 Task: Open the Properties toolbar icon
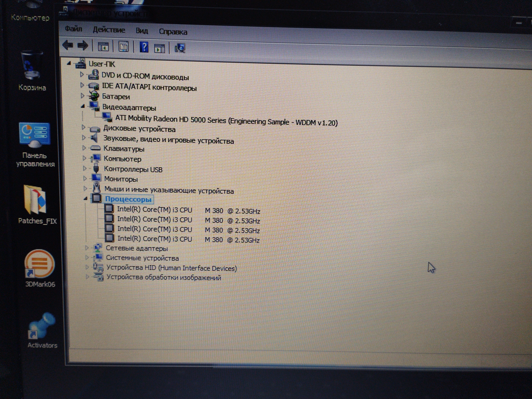124,47
